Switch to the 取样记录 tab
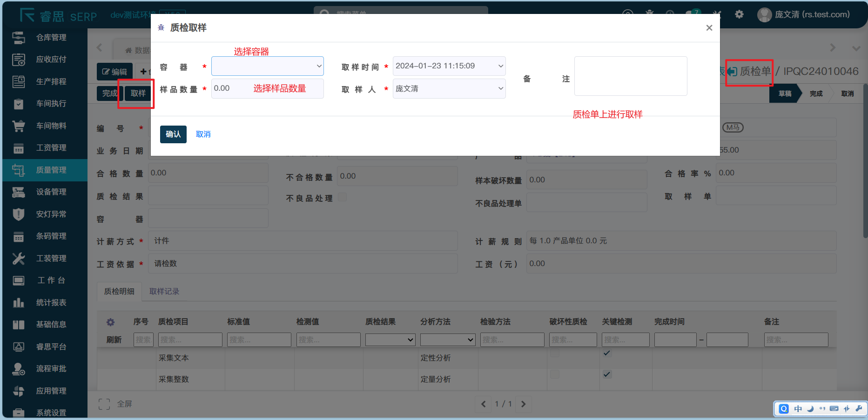This screenshot has width=868, height=420. pos(164,292)
